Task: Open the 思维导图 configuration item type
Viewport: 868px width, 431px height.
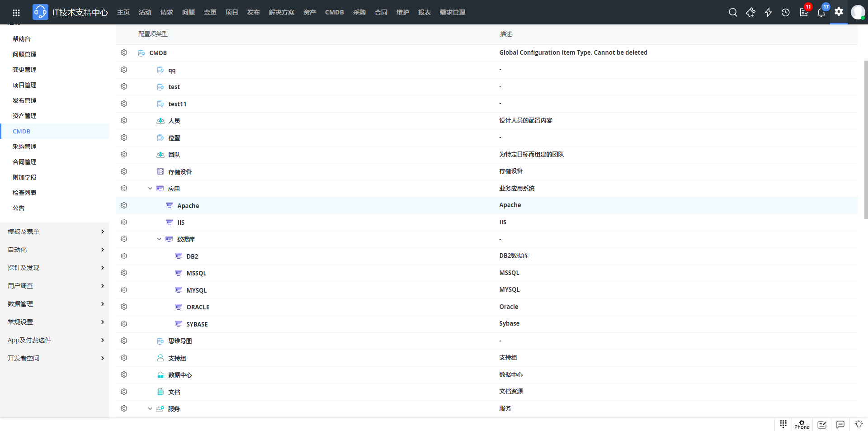Action: pos(180,341)
